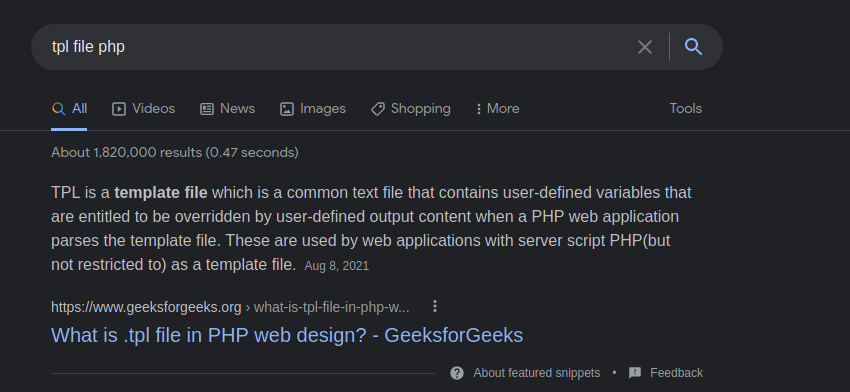The image size is (850, 392).
Task: Click the magnifying glass search icon
Action: click(693, 47)
